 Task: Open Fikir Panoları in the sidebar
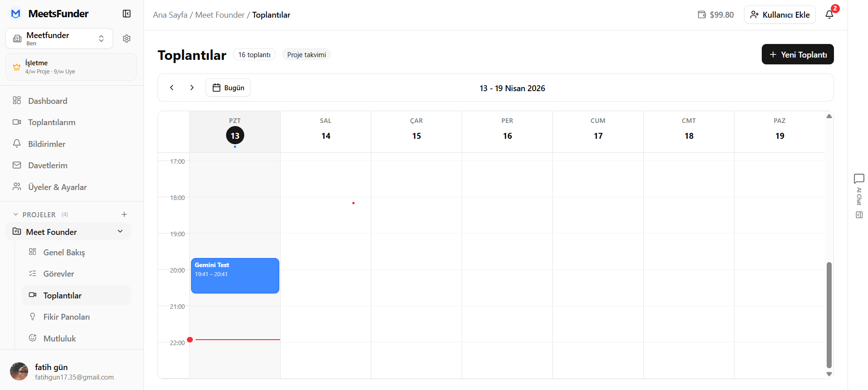pyautogui.click(x=66, y=317)
